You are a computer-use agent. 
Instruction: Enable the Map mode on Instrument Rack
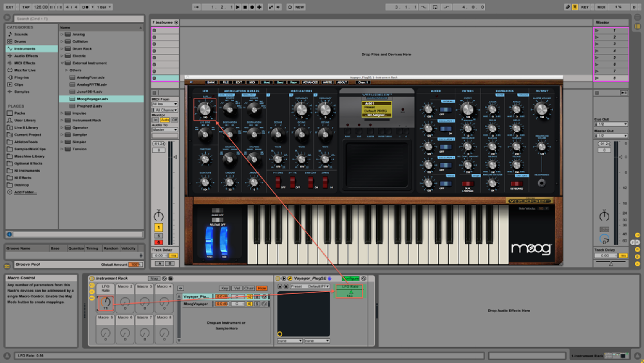coord(154,279)
